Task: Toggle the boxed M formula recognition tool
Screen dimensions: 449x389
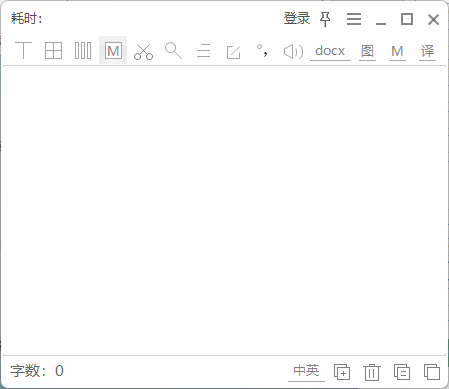Action: pos(113,51)
